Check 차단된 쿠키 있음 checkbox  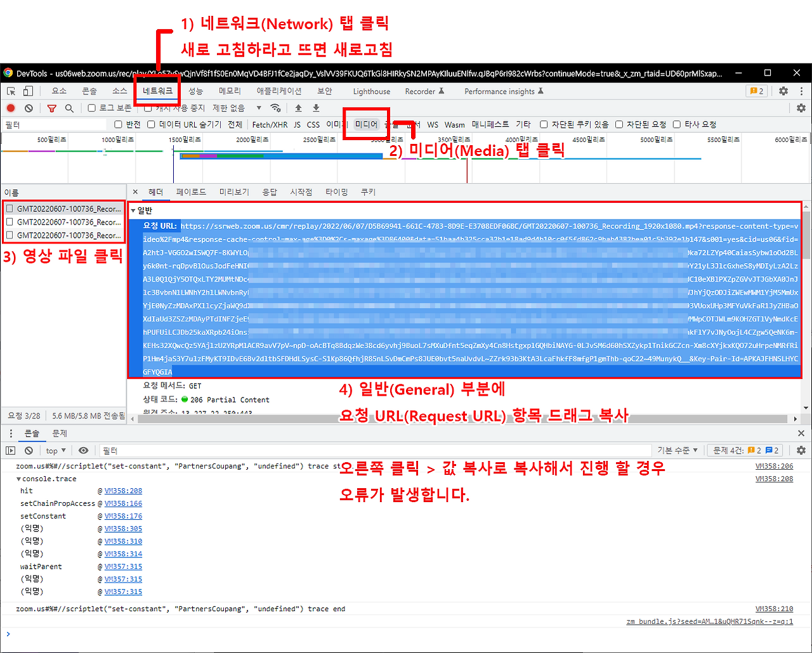[x=544, y=124]
